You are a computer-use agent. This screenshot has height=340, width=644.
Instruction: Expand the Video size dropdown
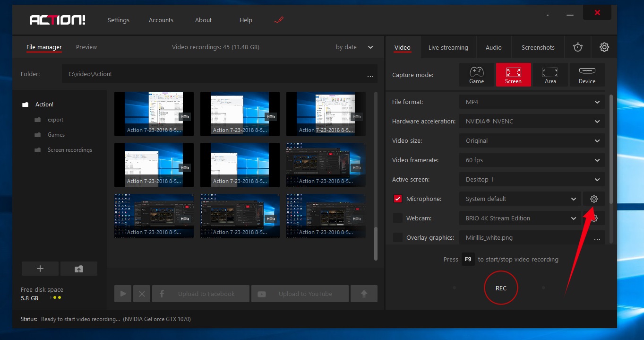coord(532,141)
